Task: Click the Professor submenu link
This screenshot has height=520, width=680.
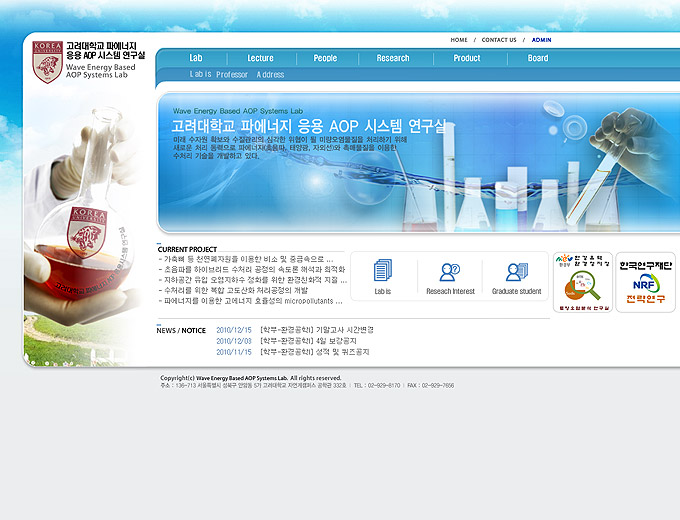Action: click(x=232, y=75)
